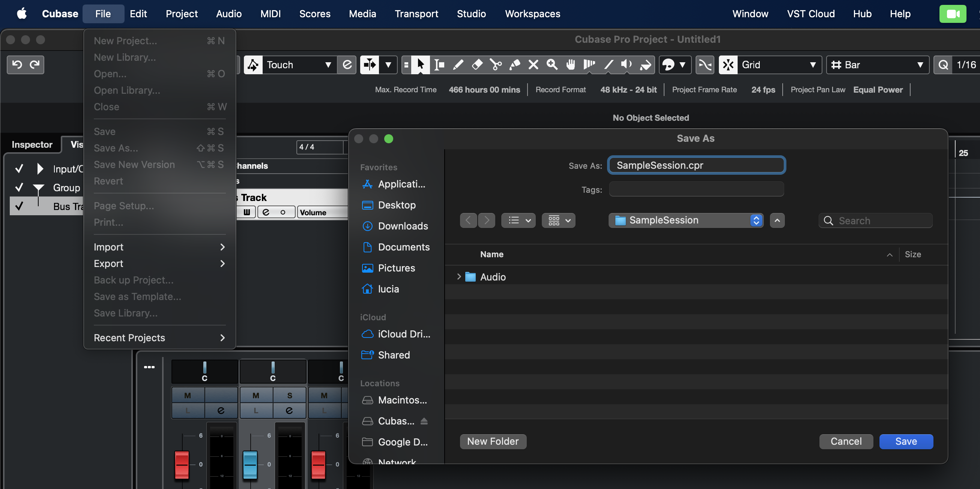Toggle Solo on second mixer channel
Viewport: 980px width, 489px height.
click(290, 396)
